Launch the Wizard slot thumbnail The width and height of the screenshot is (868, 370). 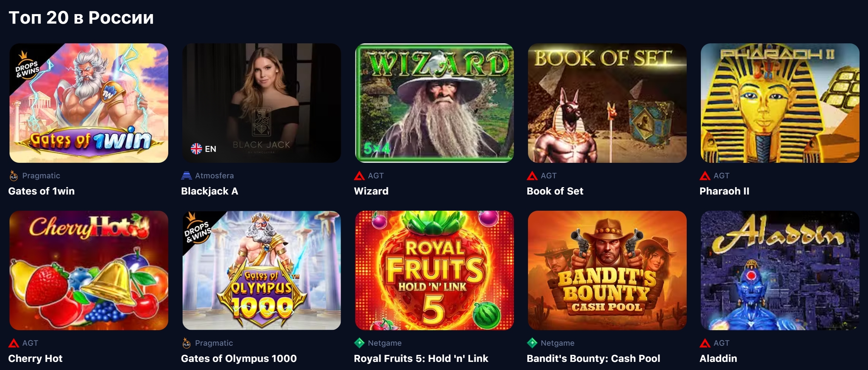pyautogui.click(x=434, y=103)
